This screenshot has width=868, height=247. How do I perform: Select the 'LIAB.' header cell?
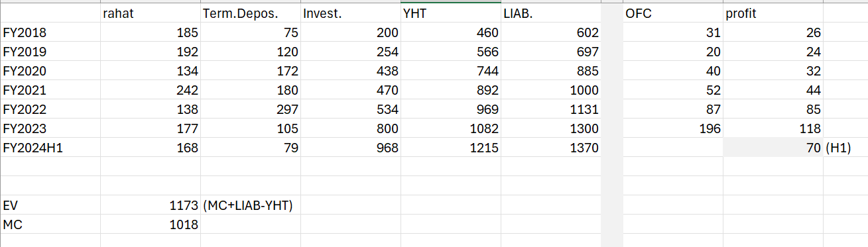[x=550, y=13]
